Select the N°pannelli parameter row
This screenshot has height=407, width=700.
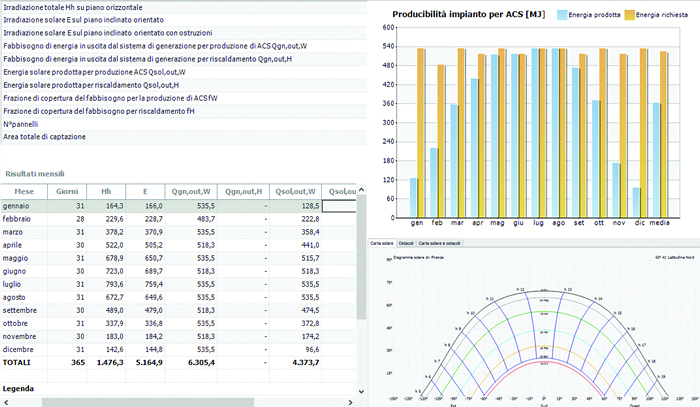[x=20, y=124]
